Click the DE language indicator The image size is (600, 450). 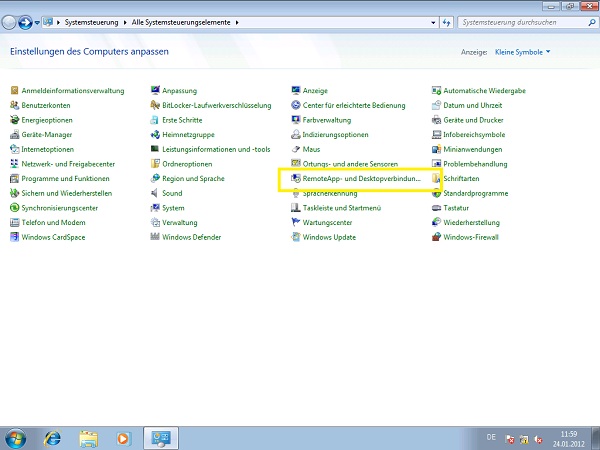tap(491, 437)
